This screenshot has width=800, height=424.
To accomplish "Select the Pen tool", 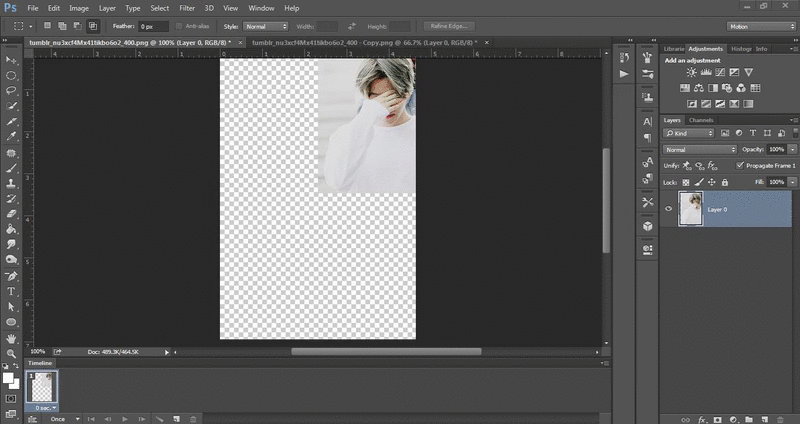I will (11, 276).
